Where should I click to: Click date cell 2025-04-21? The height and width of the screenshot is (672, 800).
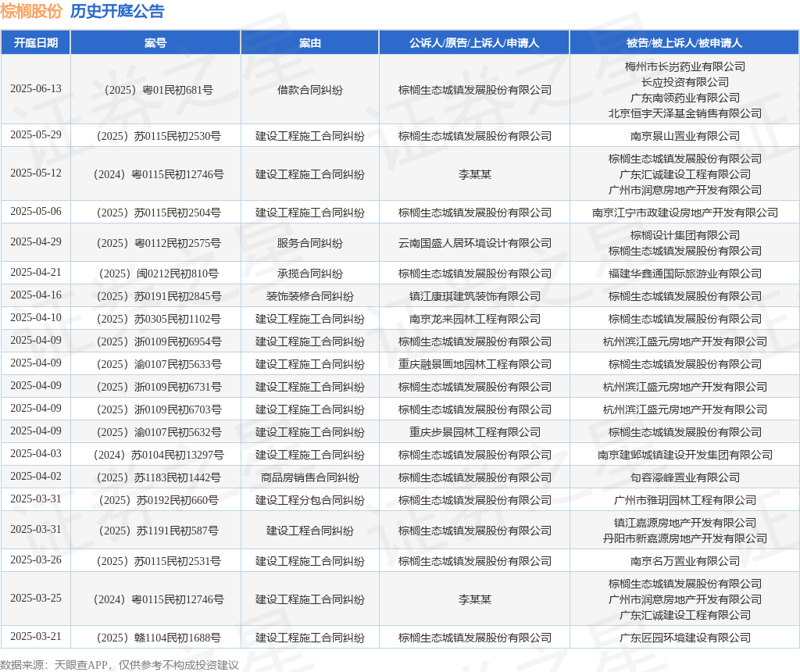pos(36,273)
